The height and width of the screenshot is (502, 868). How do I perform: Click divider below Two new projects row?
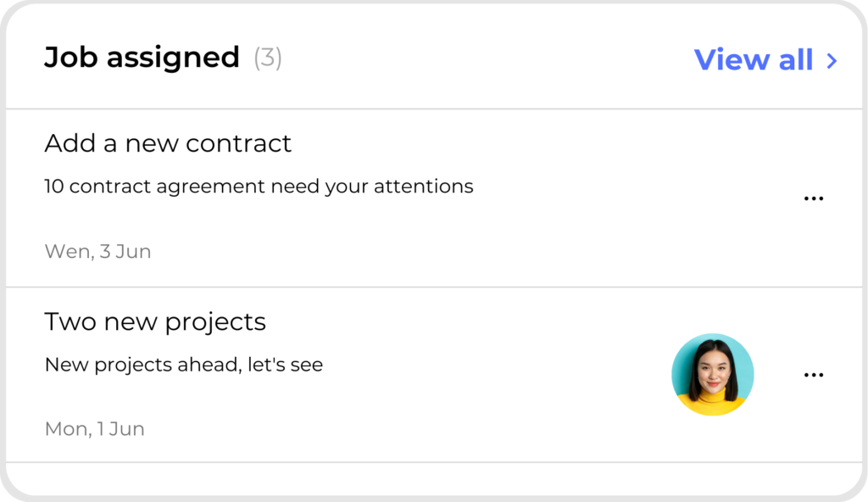click(x=433, y=462)
